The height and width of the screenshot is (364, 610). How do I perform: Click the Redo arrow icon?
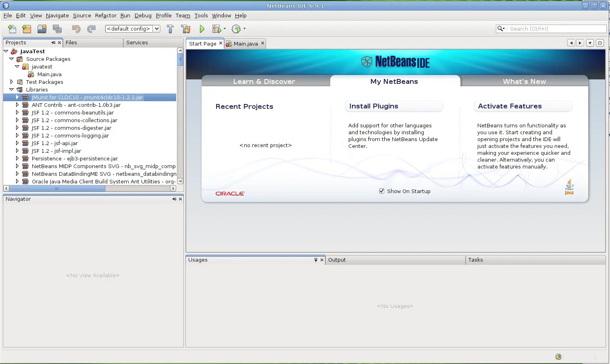92,29
